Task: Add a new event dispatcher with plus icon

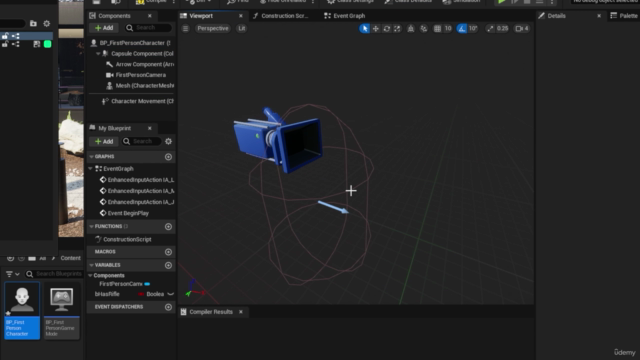Action: (168, 307)
